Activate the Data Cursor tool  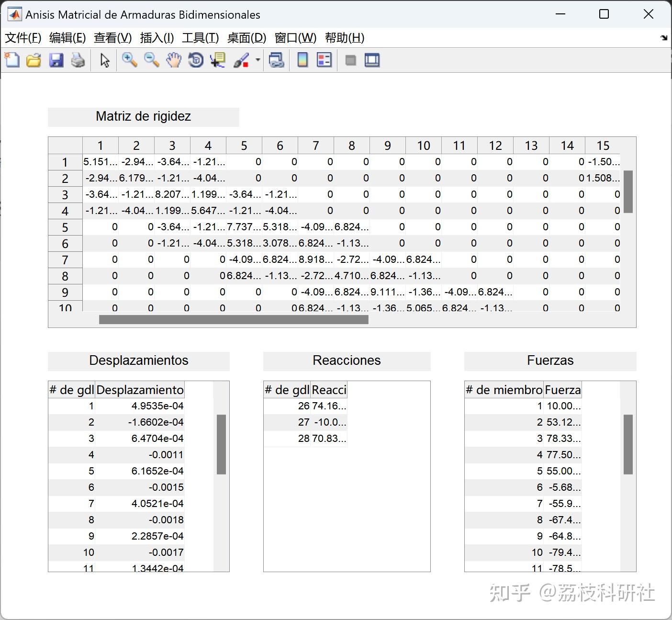217,60
